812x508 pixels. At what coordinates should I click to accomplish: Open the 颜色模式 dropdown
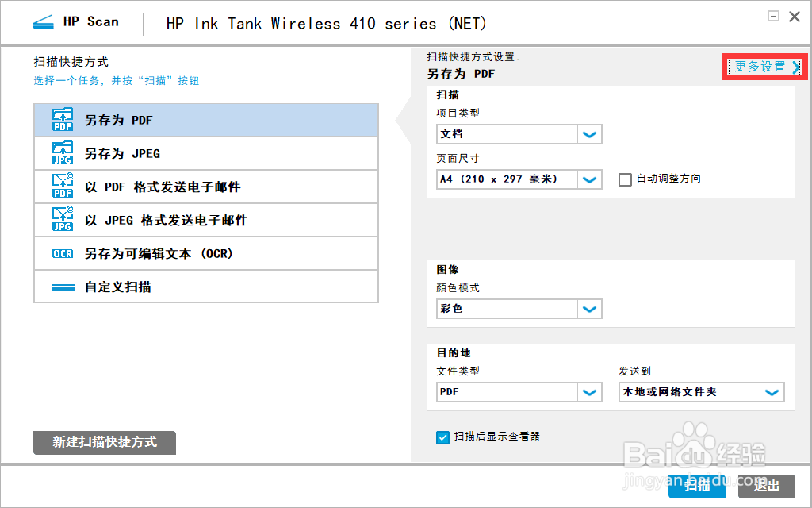589,309
